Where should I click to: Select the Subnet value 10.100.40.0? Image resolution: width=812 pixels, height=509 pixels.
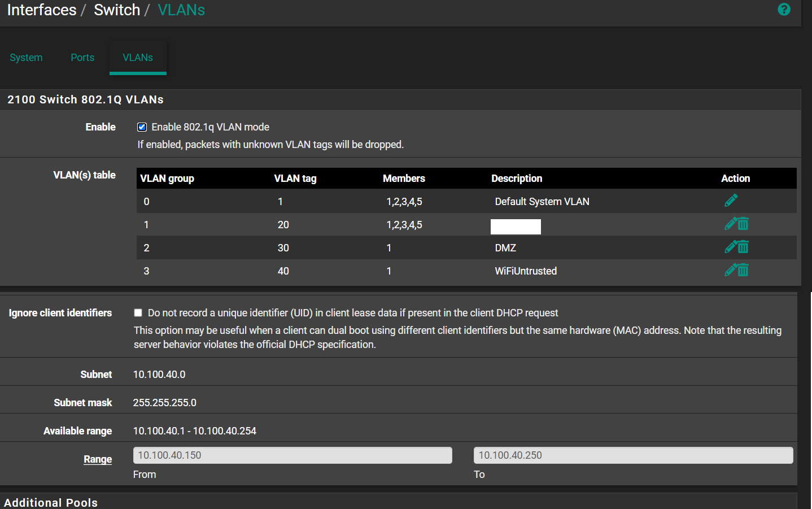(159, 375)
